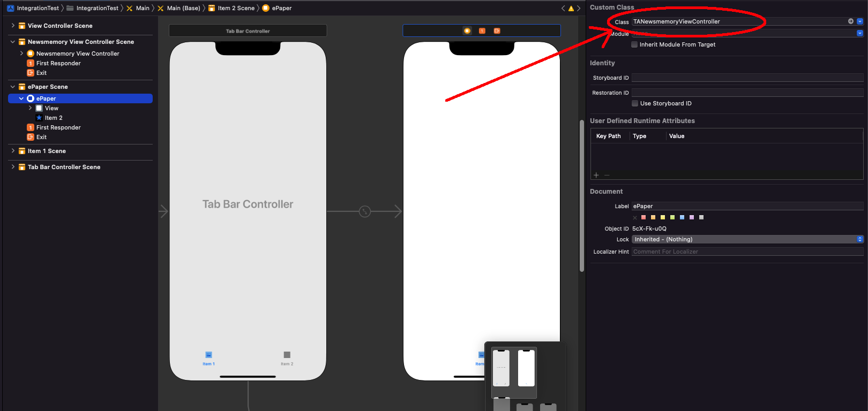868x411 pixels.
Task: Choose the blue label color swatch
Action: click(x=682, y=217)
